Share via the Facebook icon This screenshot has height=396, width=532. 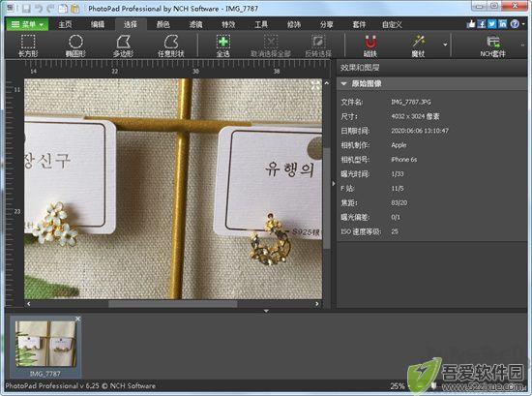(x=482, y=24)
